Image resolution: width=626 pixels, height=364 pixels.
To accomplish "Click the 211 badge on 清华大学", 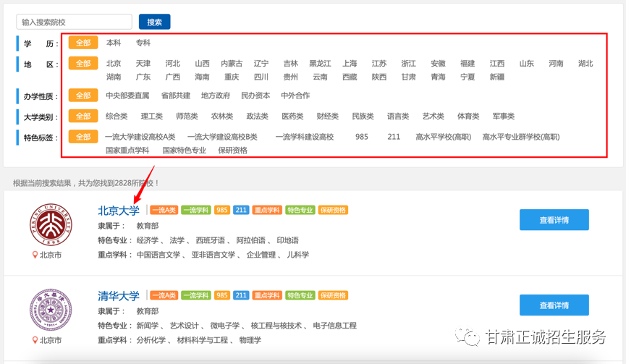I will pyautogui.click(x=241, y=295).
